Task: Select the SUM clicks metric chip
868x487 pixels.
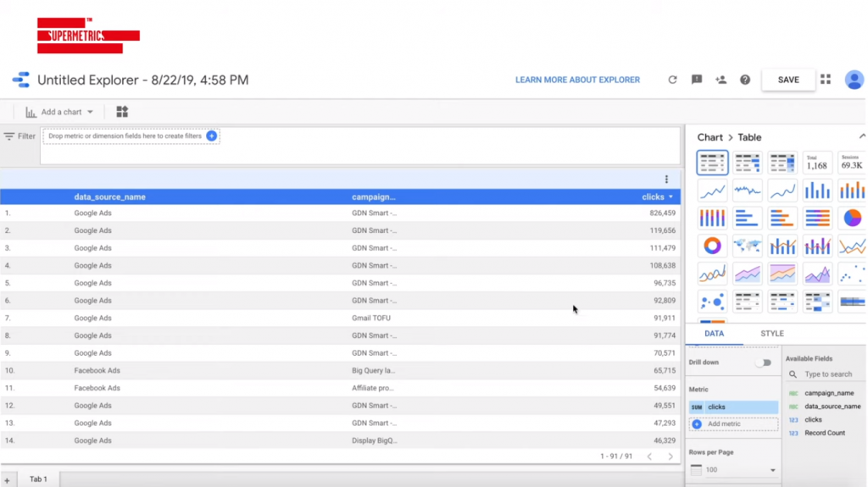Action: pos(733,407)
